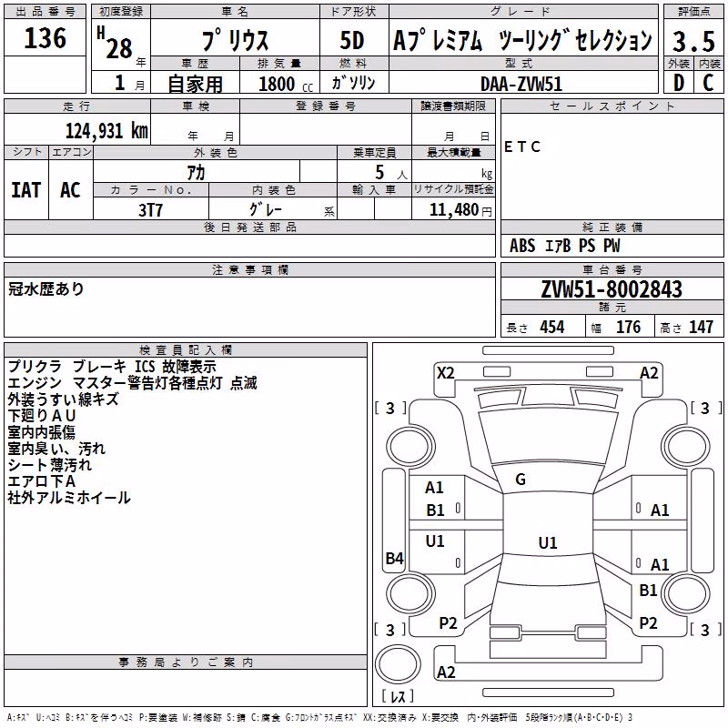Screen dimensions: 728x728
Task: Click the note シート薄汚れ
Action: coord(50,465)
